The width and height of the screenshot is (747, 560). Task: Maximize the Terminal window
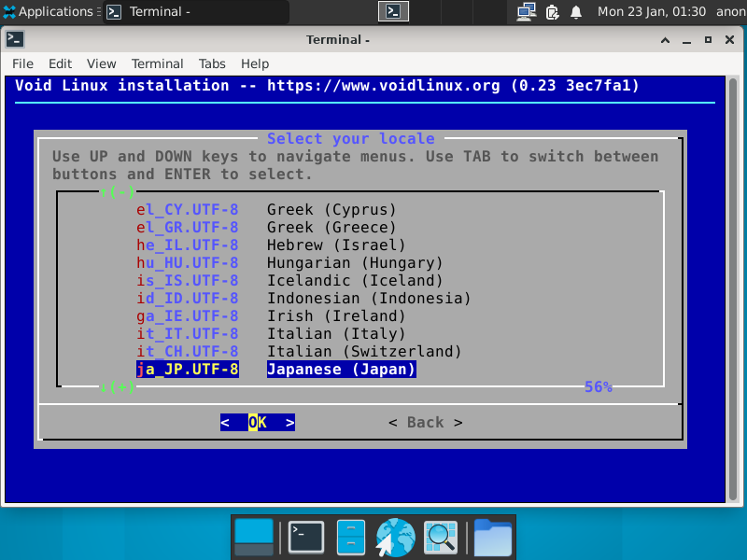(x=708, y=40)
